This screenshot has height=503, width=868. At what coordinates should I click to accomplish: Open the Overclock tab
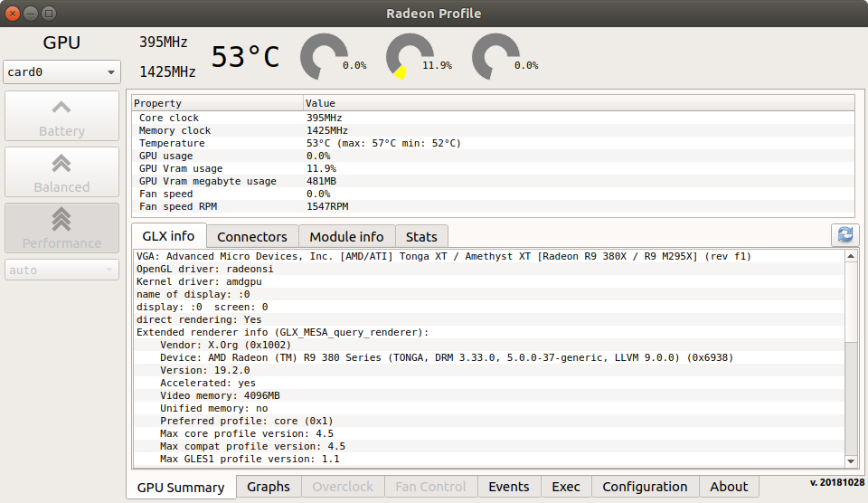pos(343,487)
